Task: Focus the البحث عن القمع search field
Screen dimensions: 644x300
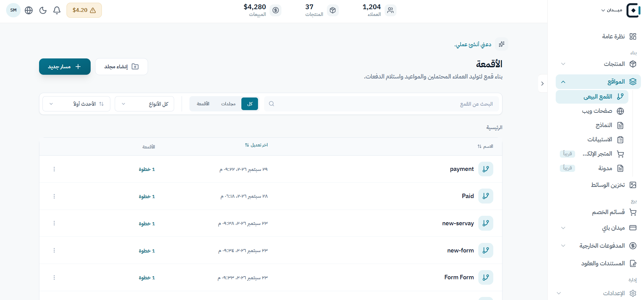Action: (382, 104)
